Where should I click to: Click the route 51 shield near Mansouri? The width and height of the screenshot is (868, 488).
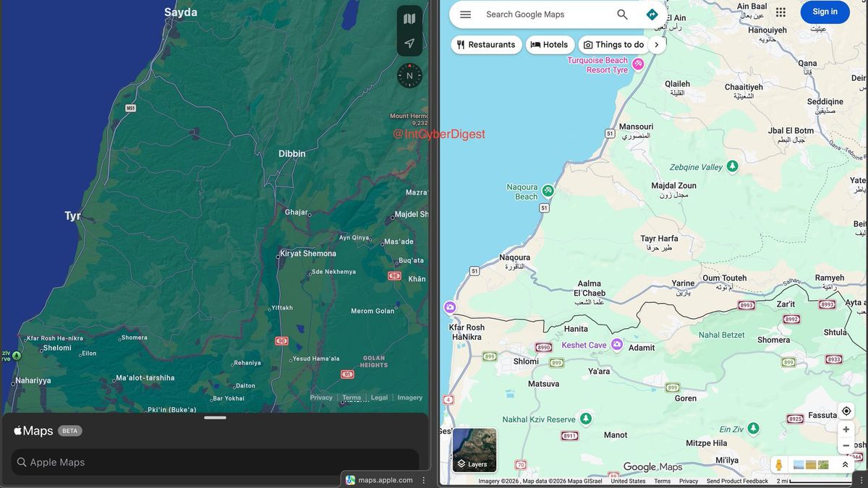[x=610, y=134]
